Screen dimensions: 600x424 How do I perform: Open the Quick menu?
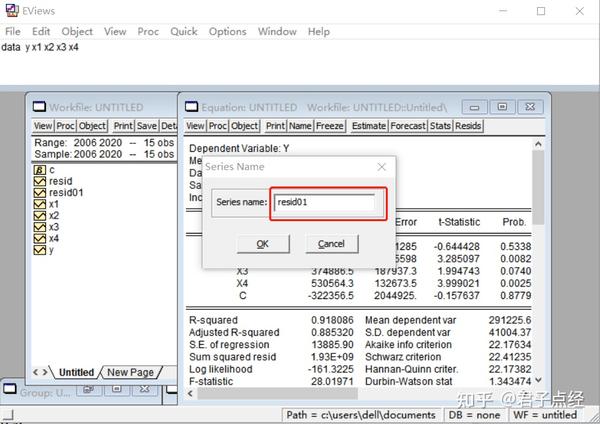click(184, 31)
